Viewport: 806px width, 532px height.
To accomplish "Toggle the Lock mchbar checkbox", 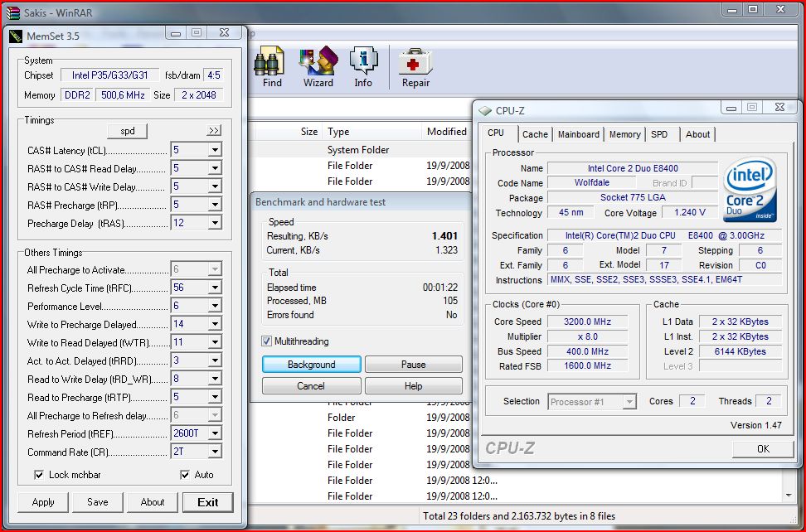I will point(38,475).
